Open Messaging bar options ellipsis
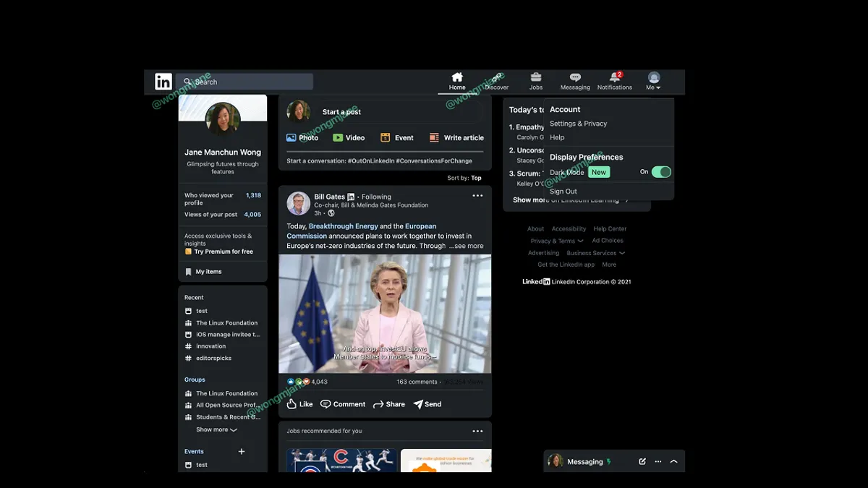 pyautogui.click(x=658, y=461)
